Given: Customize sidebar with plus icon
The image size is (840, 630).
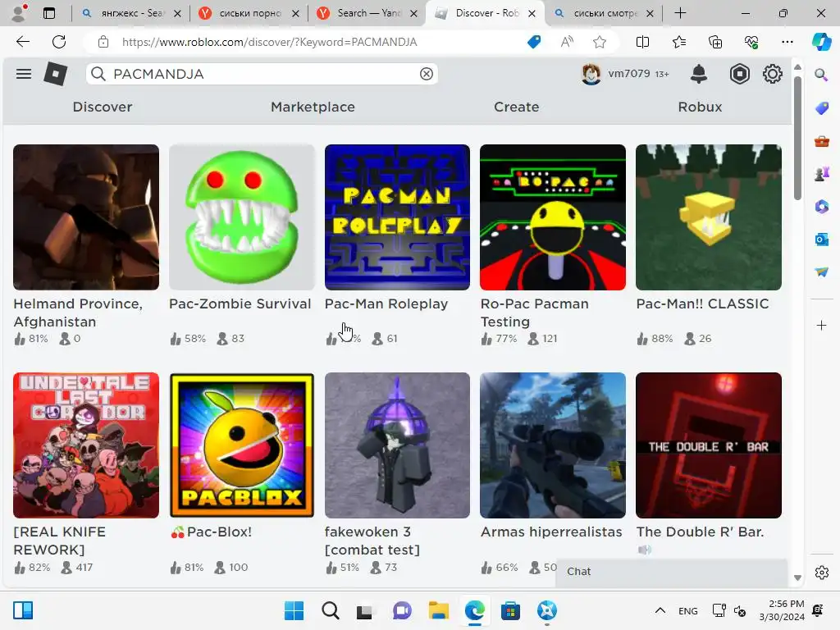Looking at the screenshot, I should [x=821, y=325].
